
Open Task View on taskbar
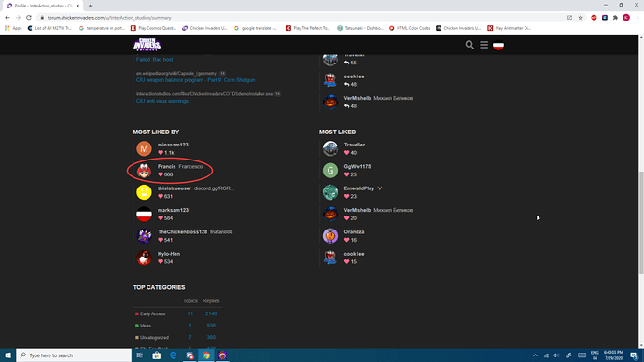(140, 355)
